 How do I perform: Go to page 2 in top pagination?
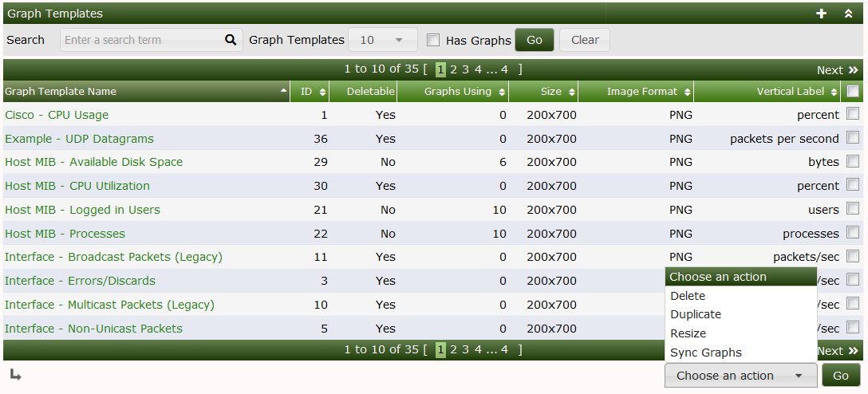453,69
